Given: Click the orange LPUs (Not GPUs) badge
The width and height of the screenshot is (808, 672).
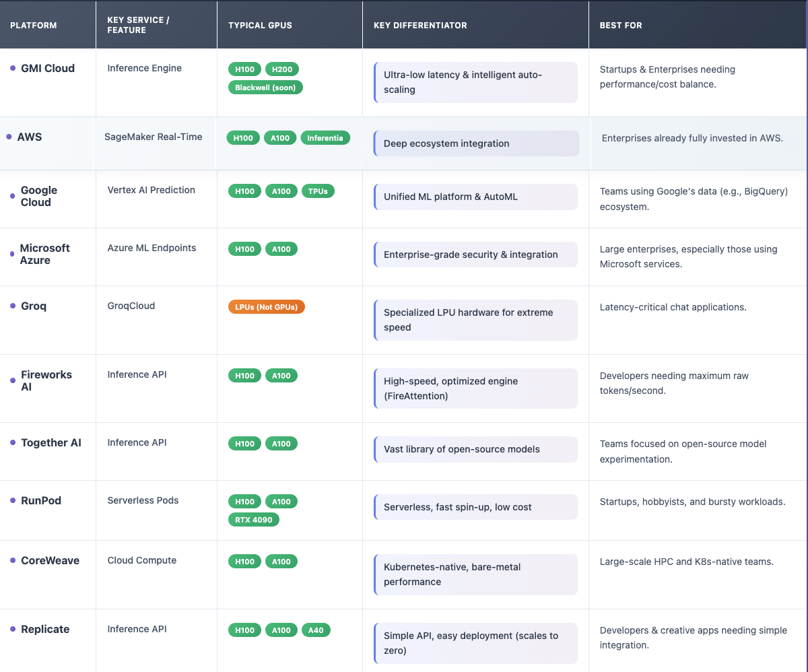Looking at the screenshot, I should [x=266, y=306].
